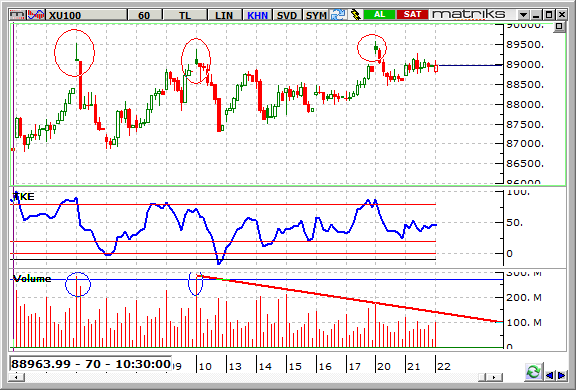Click date label 15 on time axis
The width and height of the screenshot is (576, 390).
tap(295, 366)
